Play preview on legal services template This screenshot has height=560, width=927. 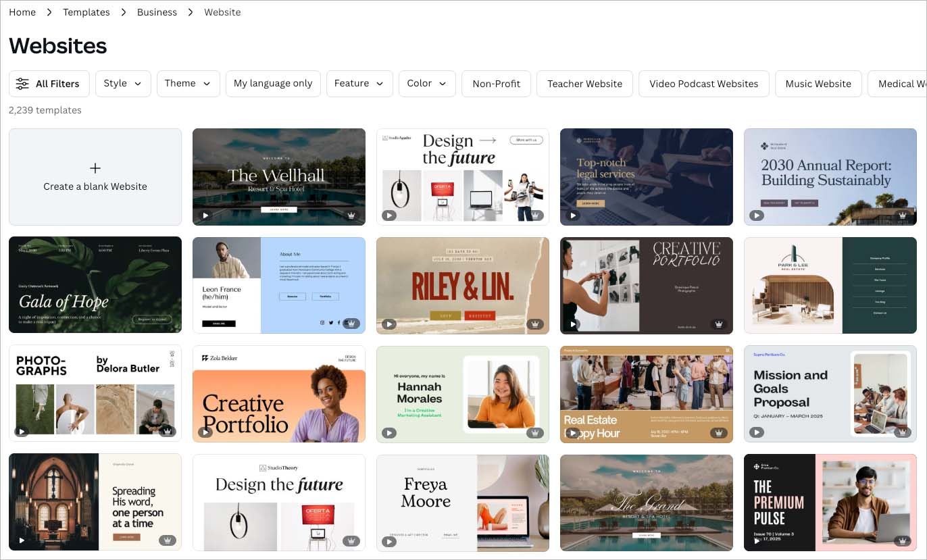tap(573, 215)
